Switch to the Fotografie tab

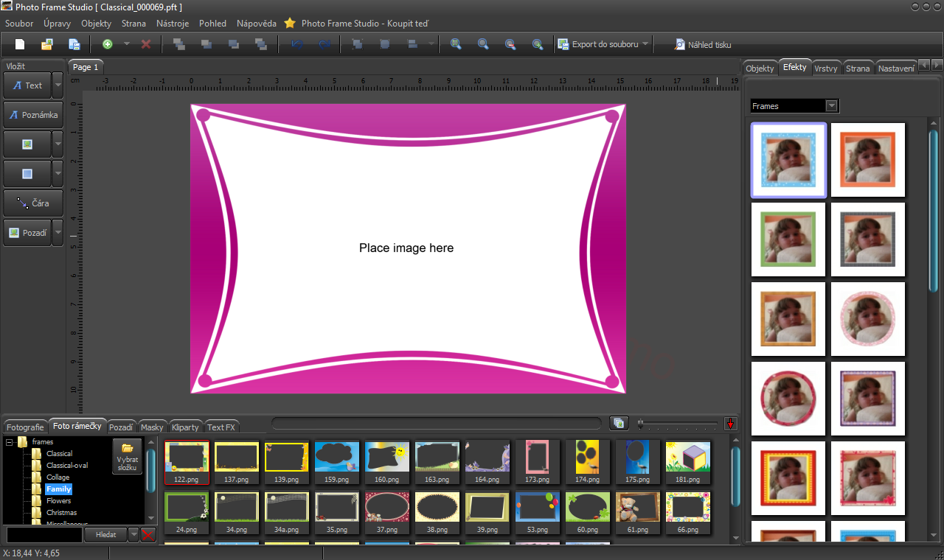click(25, 427)
